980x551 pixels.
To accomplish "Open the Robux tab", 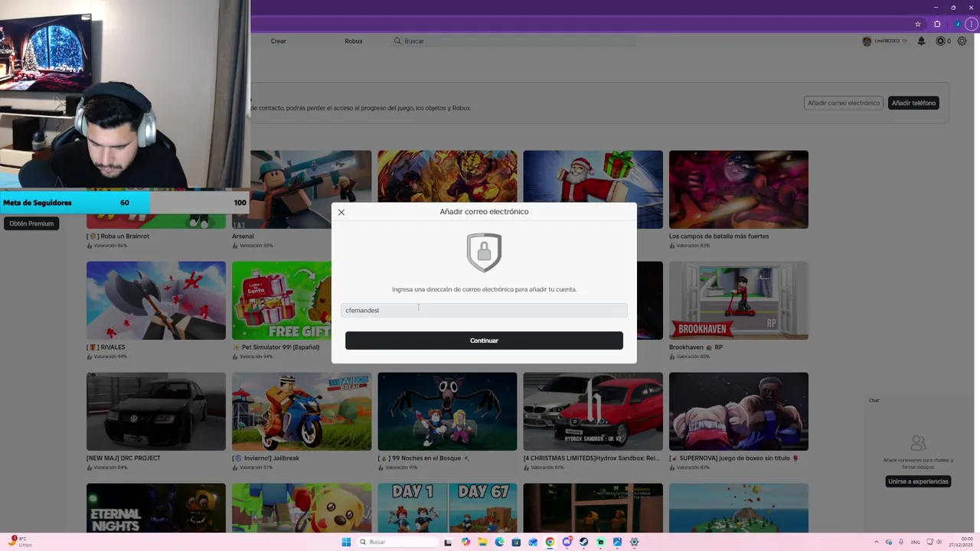I will coord(353,41).
